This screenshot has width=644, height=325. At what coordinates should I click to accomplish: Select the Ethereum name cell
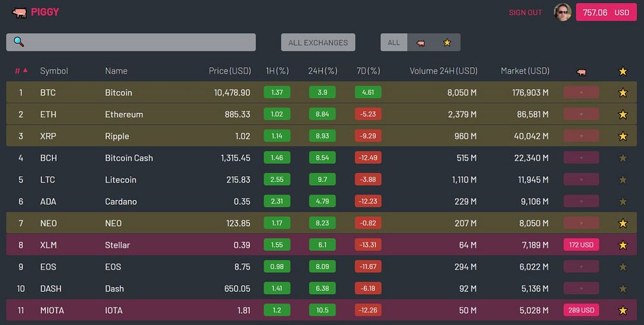point(124,114)
